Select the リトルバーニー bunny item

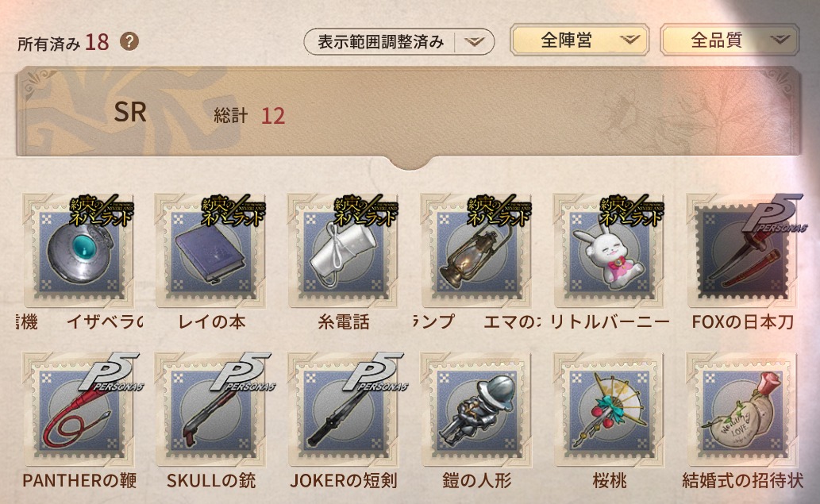609,251
